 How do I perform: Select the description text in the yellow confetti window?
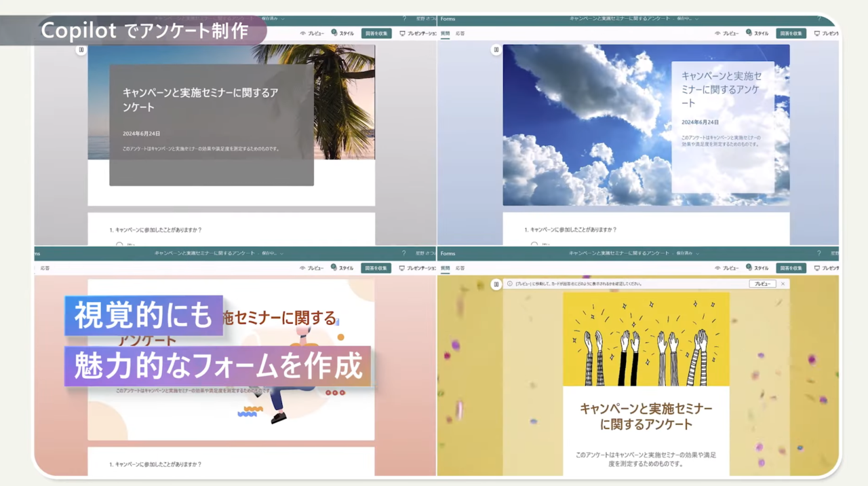[x=646, y=459]
